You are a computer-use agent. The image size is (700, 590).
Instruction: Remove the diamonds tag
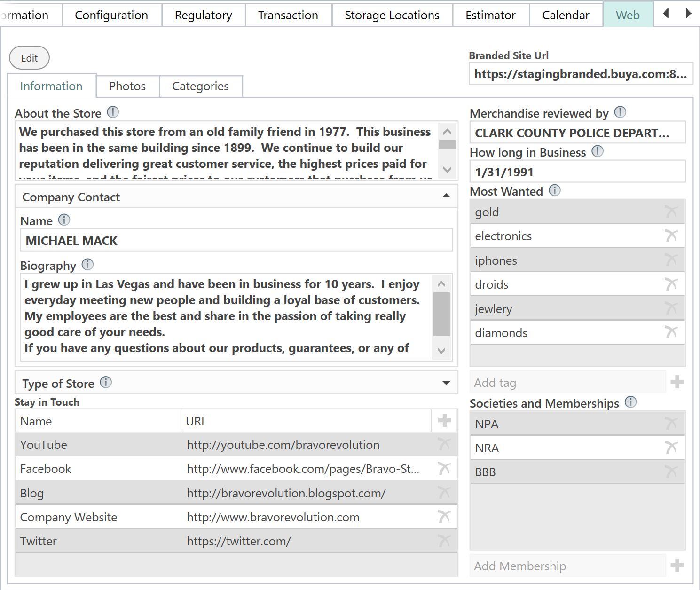[671, 332]
